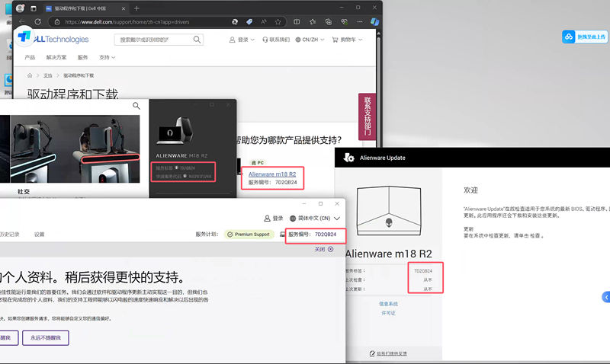Click the Premium Support badge
Viewport: 610px width, 364px height.
(249, 235)
